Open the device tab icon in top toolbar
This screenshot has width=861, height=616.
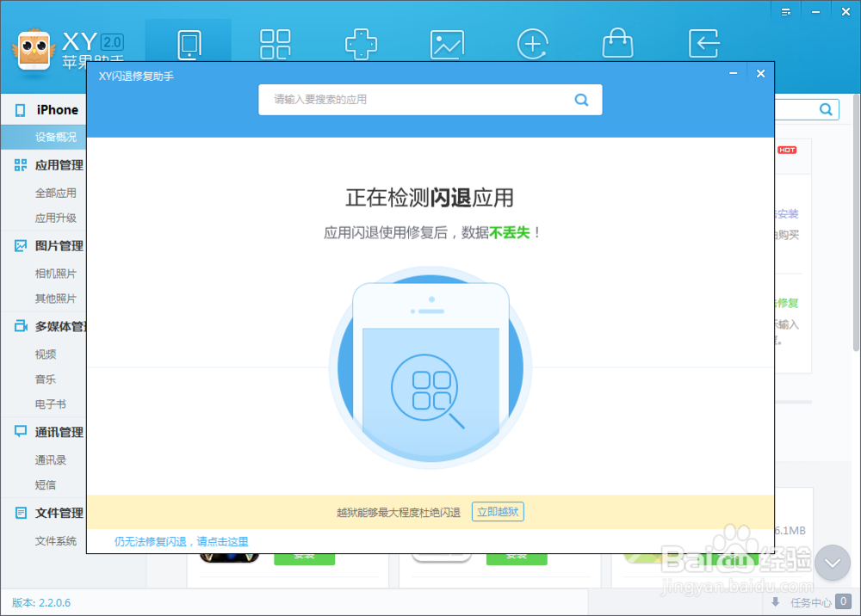point(189,45)
